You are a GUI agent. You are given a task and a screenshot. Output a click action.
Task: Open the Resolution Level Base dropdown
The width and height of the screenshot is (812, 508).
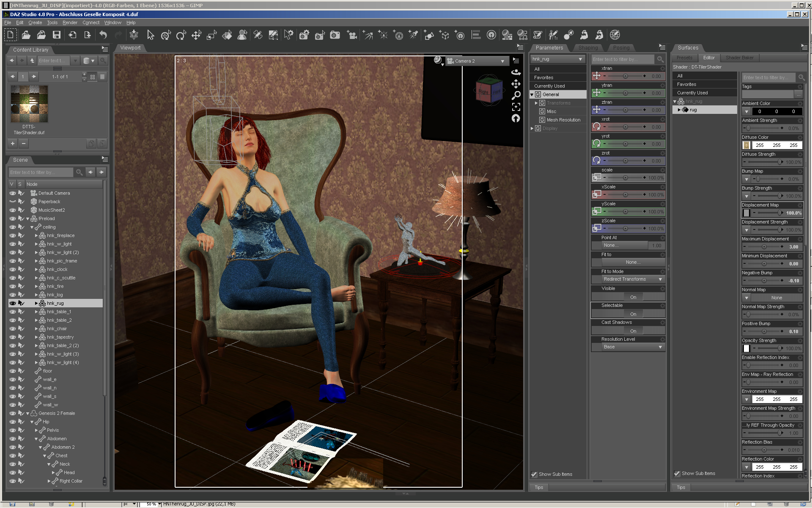click(x=633, y=347)
